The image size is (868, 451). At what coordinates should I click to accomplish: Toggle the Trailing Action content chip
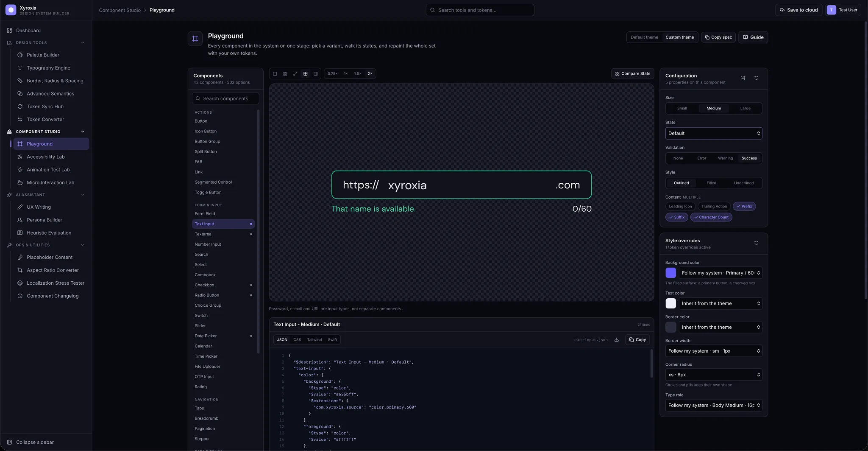tap(714, 207)
